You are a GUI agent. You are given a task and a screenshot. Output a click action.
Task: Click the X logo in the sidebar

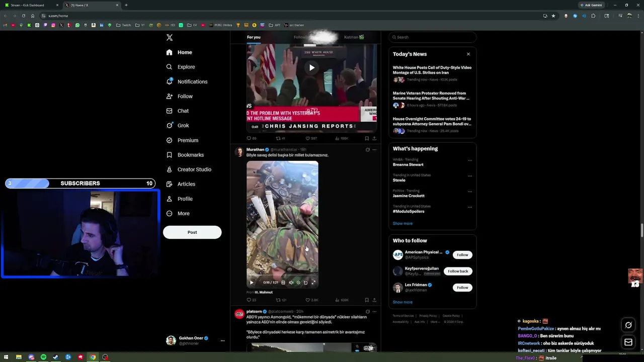point(170,38)
